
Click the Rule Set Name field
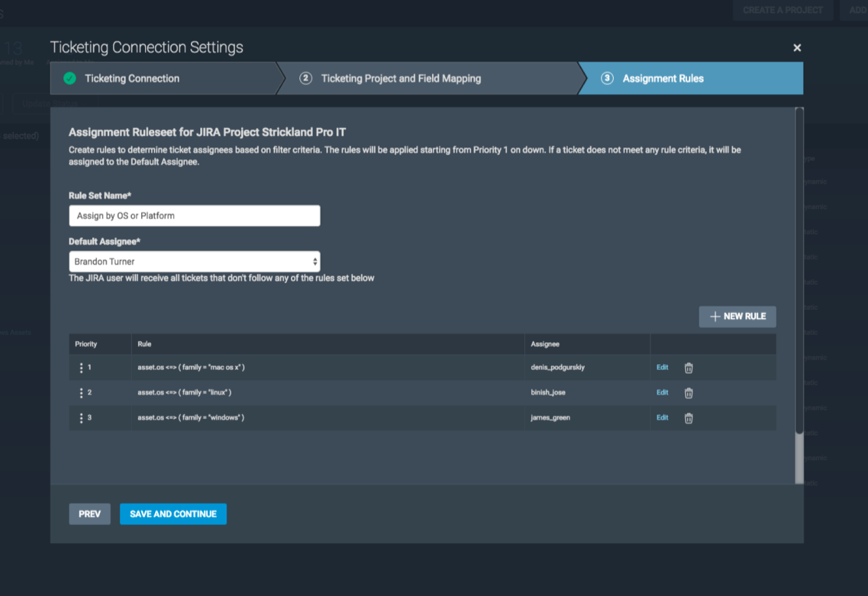pyautogui.click(x=194, y=216)
